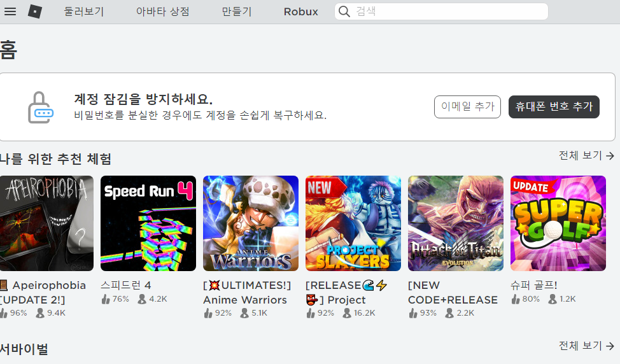Click the [RELEASE] Project title text
Viewport: 620px width, 364px height.
click(x=346, y=293)
